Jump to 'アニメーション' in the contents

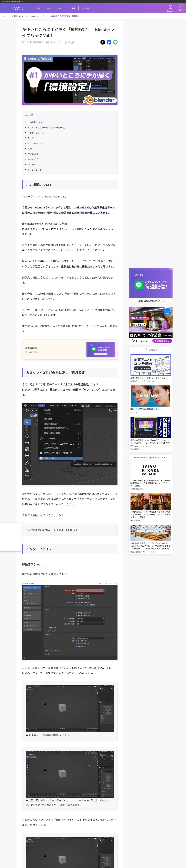pos(35,144)
